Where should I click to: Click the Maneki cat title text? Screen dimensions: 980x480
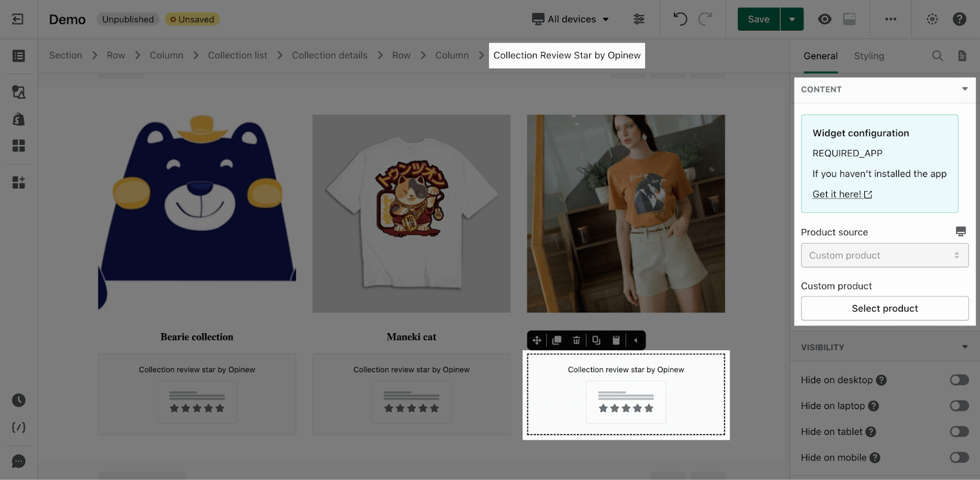pyautogui.click(x=412, y=337)
